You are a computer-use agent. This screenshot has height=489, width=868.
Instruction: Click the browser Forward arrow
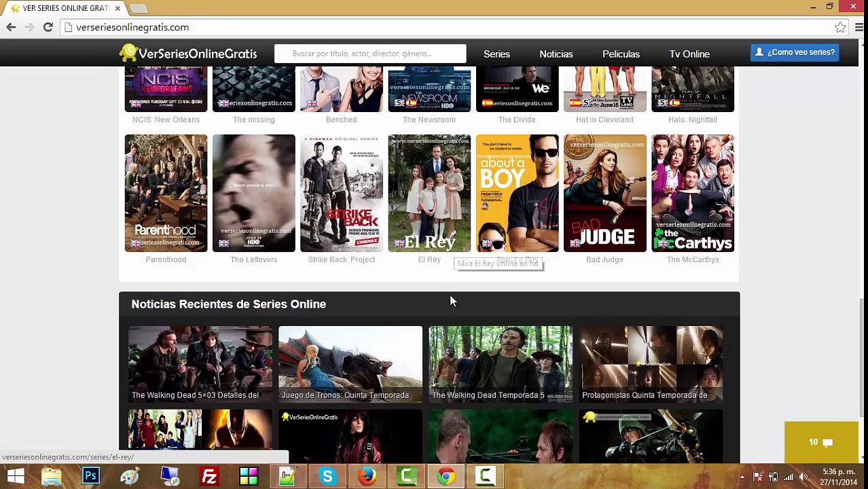[x=29, y=27]
